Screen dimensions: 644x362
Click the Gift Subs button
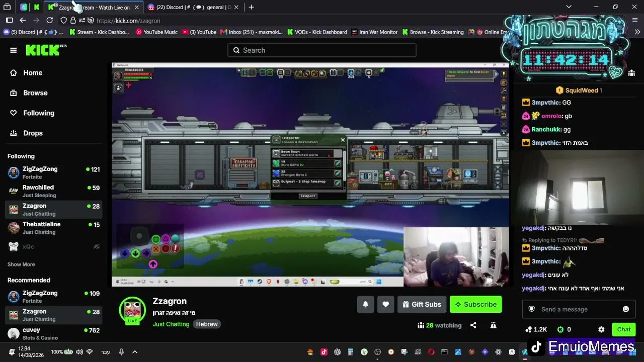coord(422,304)
